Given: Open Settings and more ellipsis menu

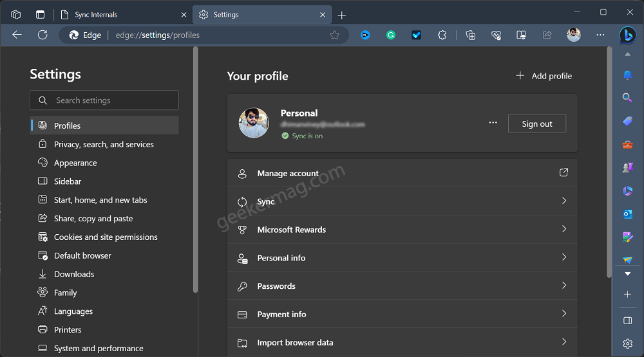Looking at the screenshot, I should pyautogui.click(x=600, y=35).
